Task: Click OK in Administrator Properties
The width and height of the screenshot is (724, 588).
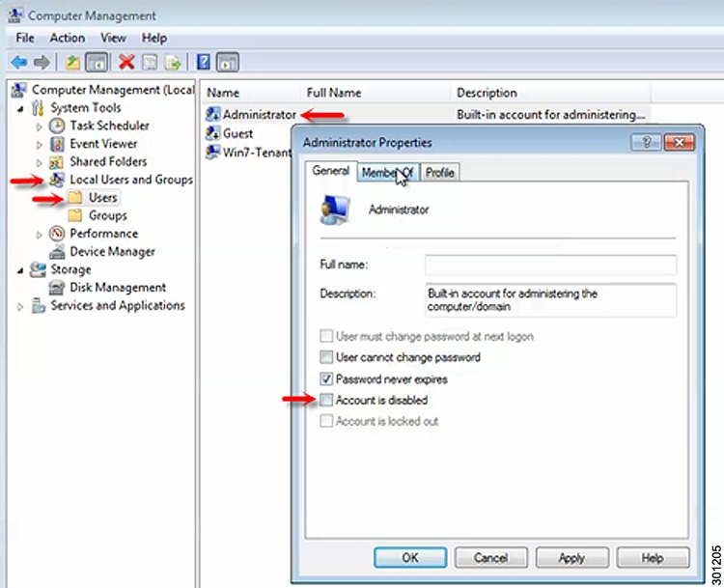Action: (410, 558)
